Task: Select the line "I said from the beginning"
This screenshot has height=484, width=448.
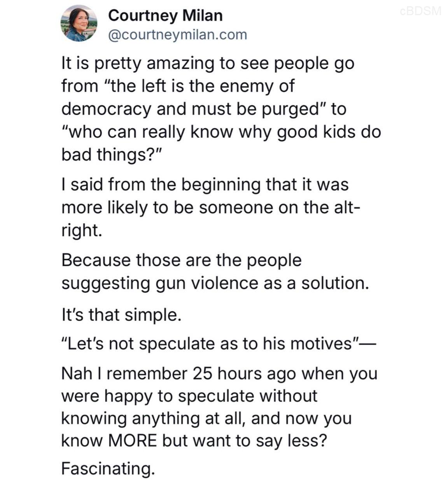Action: coord(205,184)
